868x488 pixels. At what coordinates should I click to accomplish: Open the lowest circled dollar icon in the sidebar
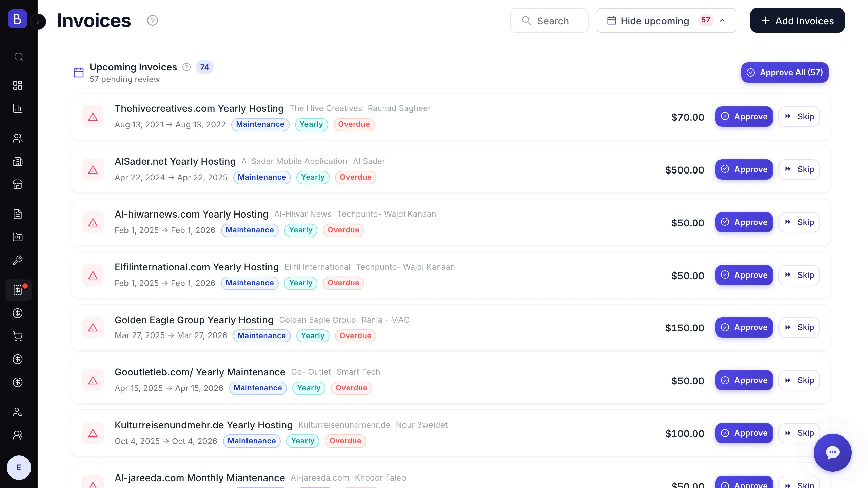[x=18, y=382]
